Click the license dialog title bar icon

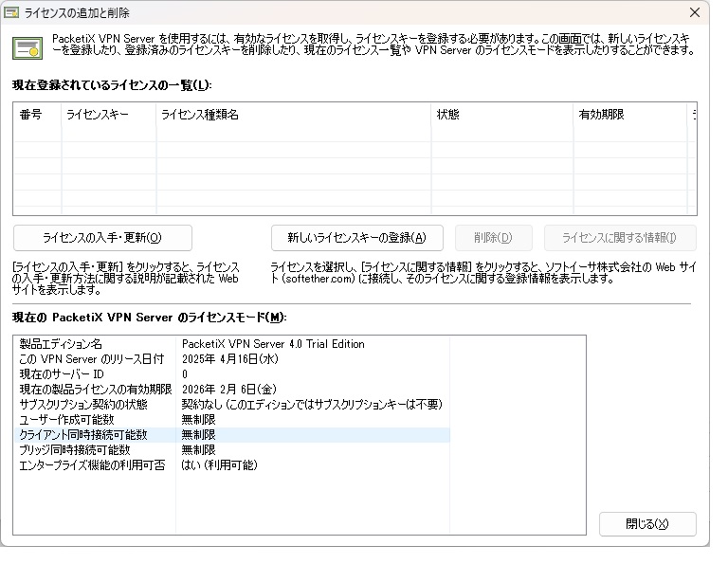(12, 13)
